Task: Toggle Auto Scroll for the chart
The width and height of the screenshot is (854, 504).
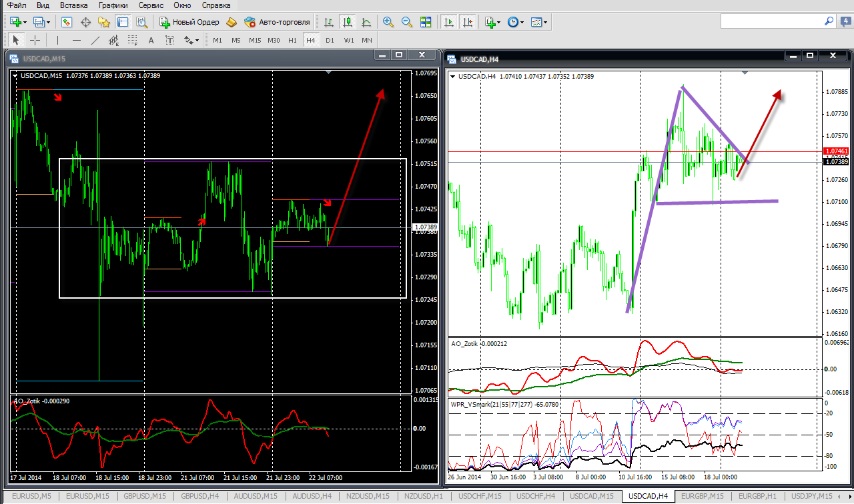Action: 449,22
